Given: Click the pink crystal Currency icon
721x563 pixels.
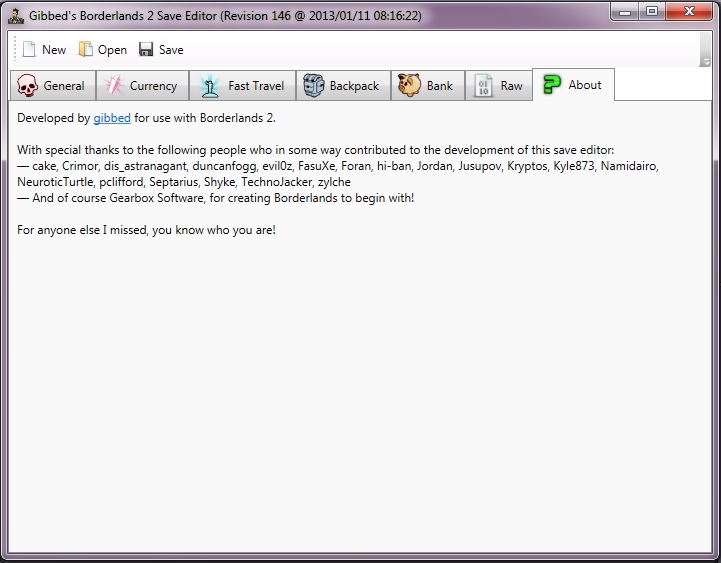Looking at the screenshot, I should [114, 85].
